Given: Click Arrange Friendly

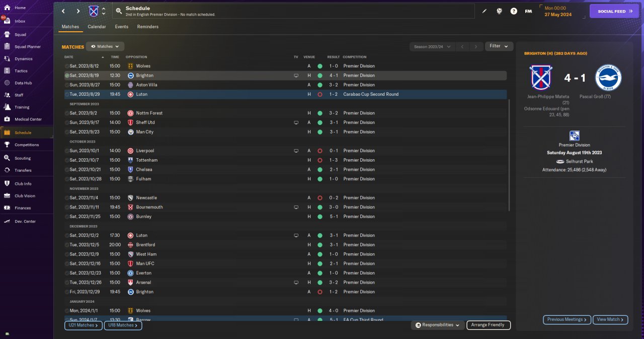Looking at the screenshot, I should click(x=489, y=325).
